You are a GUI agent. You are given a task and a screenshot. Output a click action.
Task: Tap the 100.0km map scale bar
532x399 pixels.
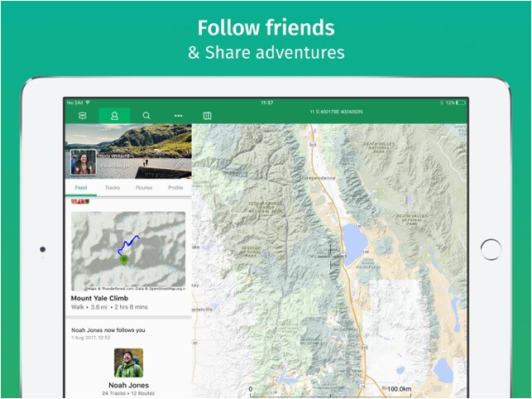pyautogui.click(x=330, y=392)
